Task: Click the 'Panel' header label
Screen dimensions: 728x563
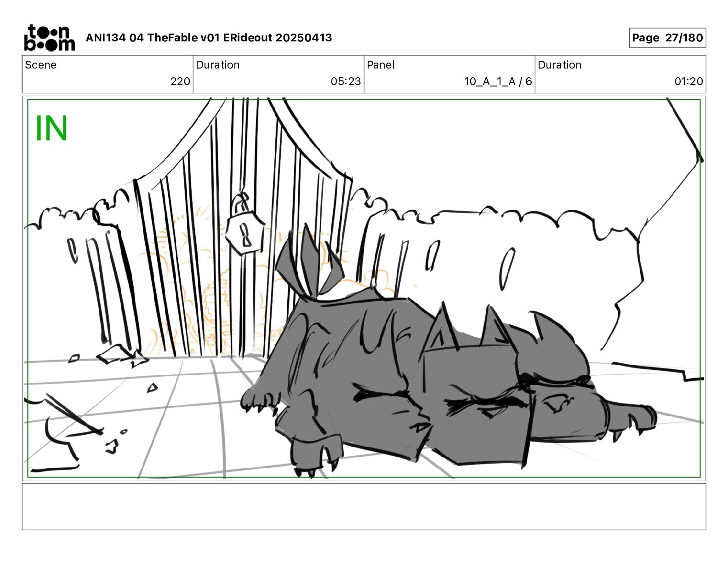Action: 381,65
